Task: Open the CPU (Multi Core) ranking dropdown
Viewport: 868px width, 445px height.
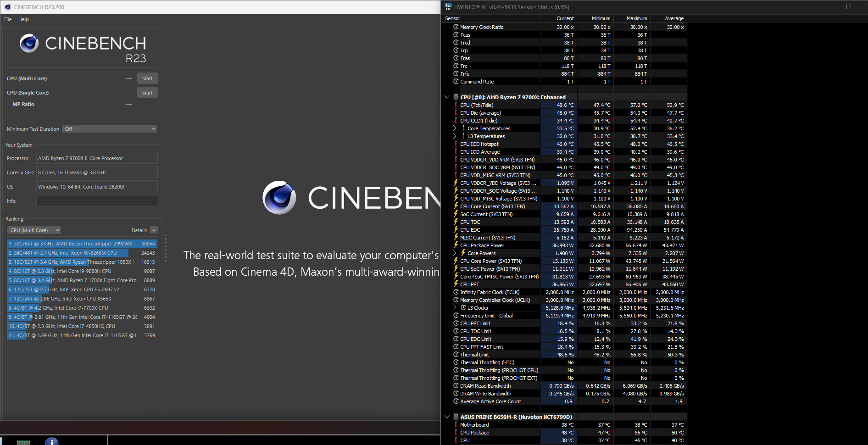Action: pyautogui.click(x=34, y=230)
